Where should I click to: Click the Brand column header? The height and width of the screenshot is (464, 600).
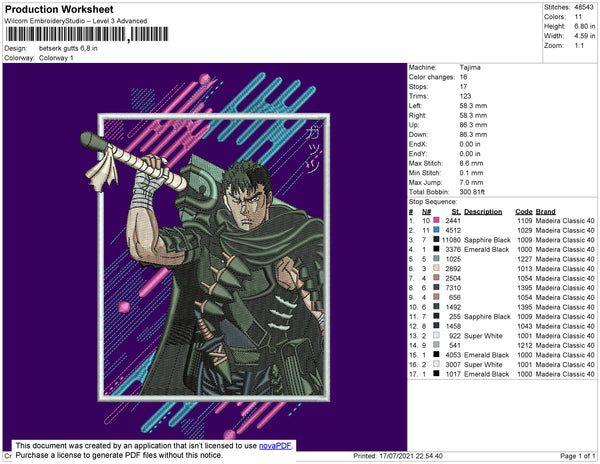[x=545, y=212]
